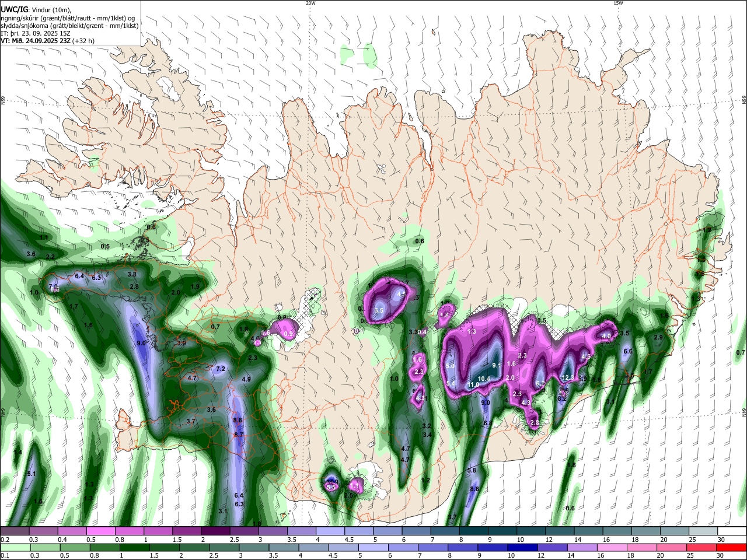Click the UWC/IG title text
The image size is (747, 560).
tap(14, 9)
